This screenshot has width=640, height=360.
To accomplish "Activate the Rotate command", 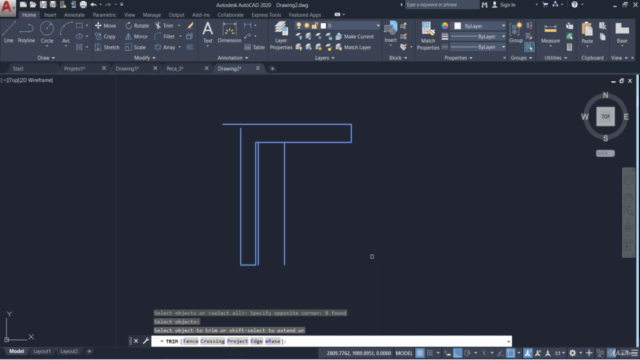I will click(x=137, y=25).
